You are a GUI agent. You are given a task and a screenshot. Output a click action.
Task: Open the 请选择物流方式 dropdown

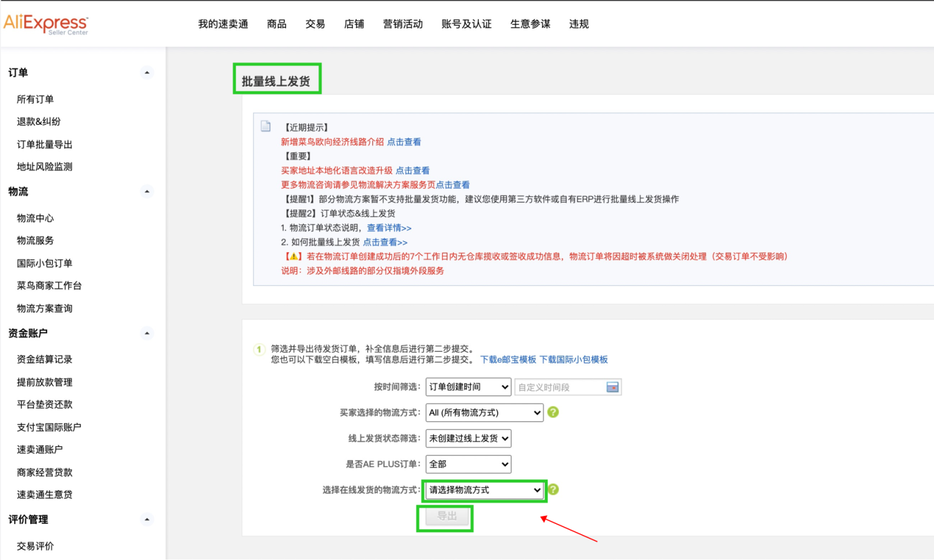(485, 490)
